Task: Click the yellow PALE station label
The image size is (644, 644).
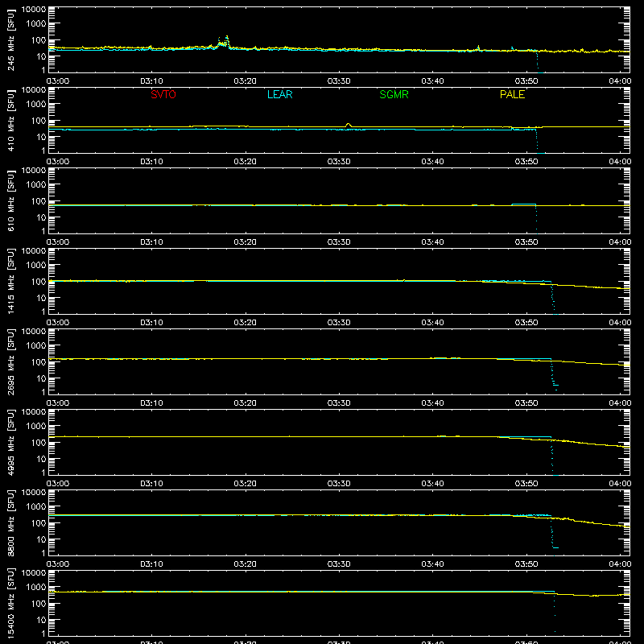Action: (x=512, y=94)
